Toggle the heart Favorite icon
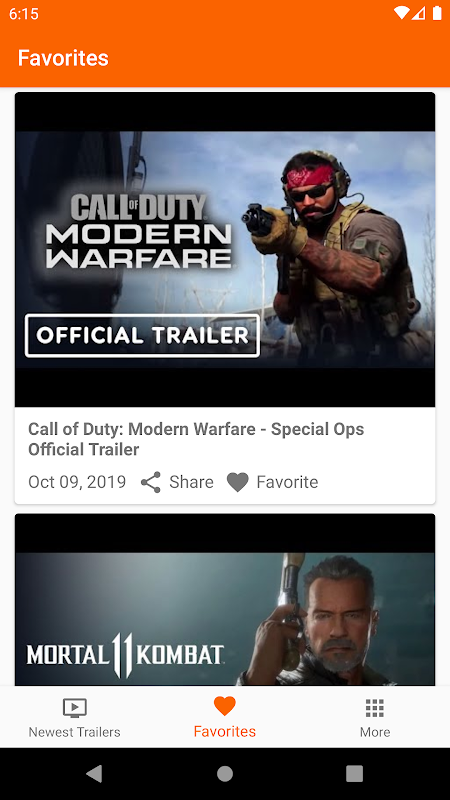Screen dimensions: 450x800 click(x=237, y=482)
